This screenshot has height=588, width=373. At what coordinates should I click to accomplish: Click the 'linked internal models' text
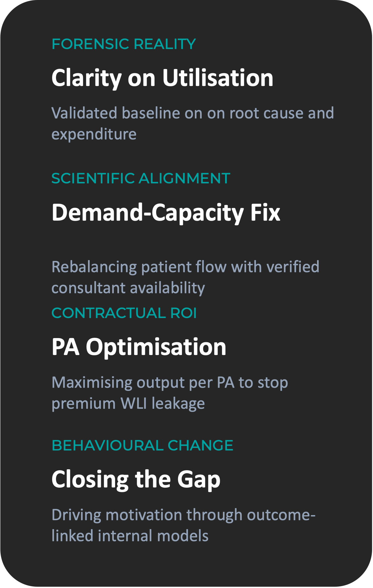[x=130, y=536]
